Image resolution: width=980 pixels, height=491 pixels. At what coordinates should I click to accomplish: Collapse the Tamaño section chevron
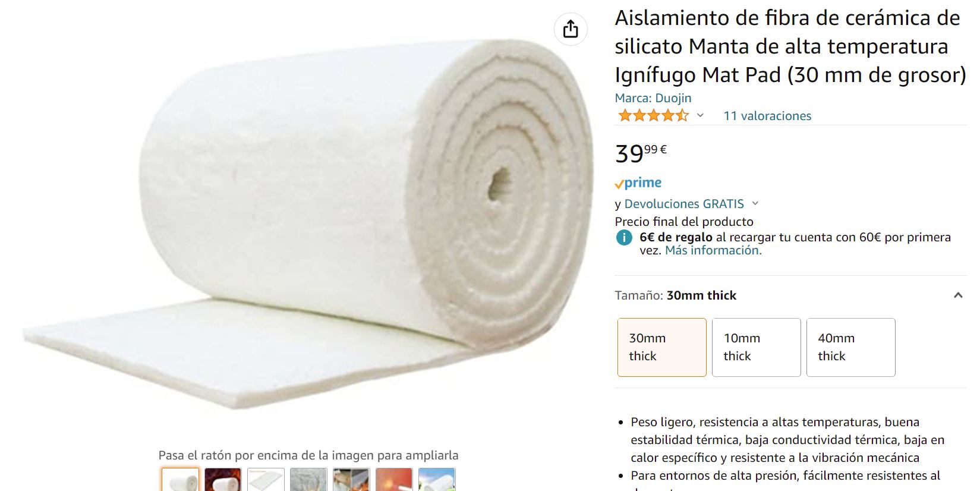click(958, 295)
